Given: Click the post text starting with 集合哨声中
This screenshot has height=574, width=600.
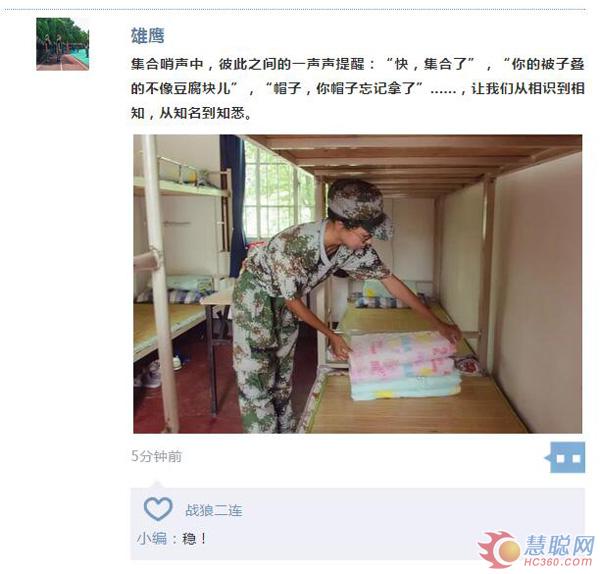Looking at the screenshot, I should pyautogui.click(x=357, y=88).
